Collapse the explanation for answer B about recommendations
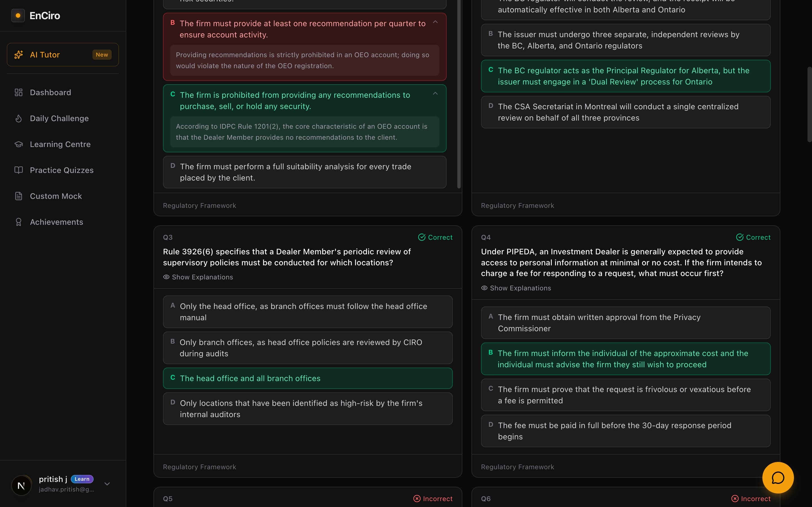Image resolution: width=812 pixels, height=507 pixels. point(435,23)
